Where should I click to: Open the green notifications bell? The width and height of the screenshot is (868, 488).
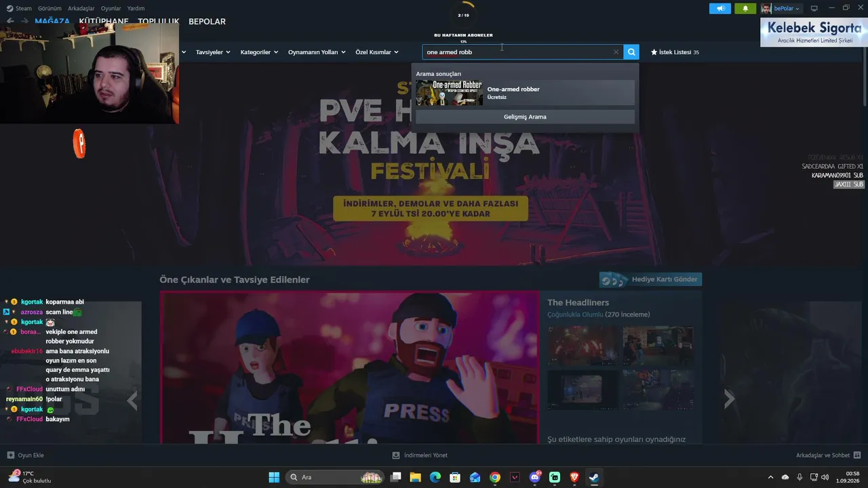click(745, 8)
